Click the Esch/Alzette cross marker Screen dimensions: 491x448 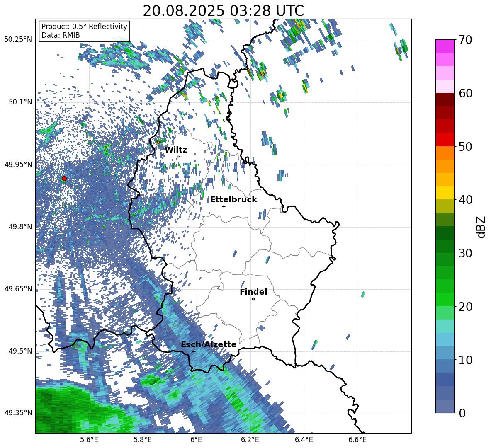point(194,351)
